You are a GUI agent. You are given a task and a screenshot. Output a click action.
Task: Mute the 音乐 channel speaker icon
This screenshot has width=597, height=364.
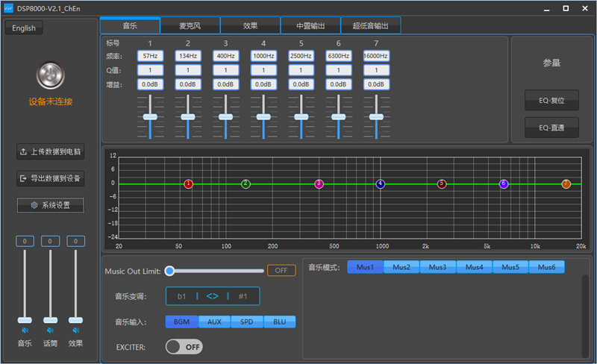coord(25,330)
